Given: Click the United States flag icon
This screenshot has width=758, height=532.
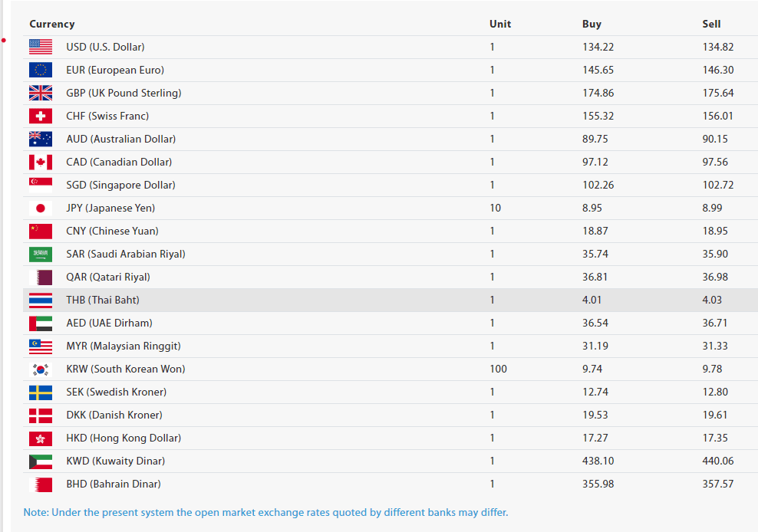Looking at the screenshot, I should [41, 47].
